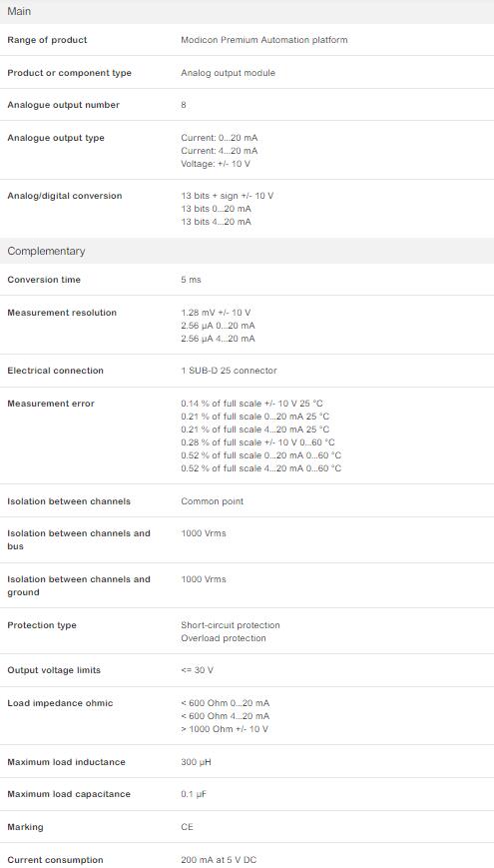Collapse the Complementary section header
Viewport: 494px width, 868px height.
pos(247,251)
